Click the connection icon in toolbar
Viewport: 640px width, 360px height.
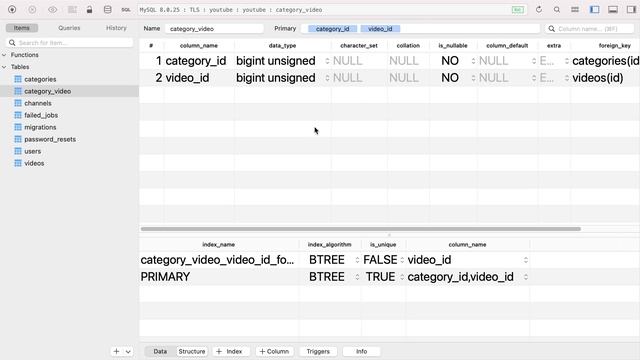click(12, 9)
